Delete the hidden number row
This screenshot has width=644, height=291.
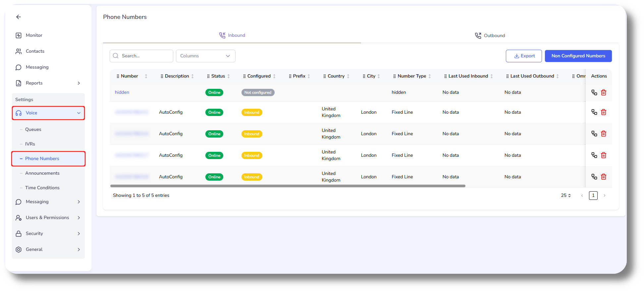[x=603, y=92]
